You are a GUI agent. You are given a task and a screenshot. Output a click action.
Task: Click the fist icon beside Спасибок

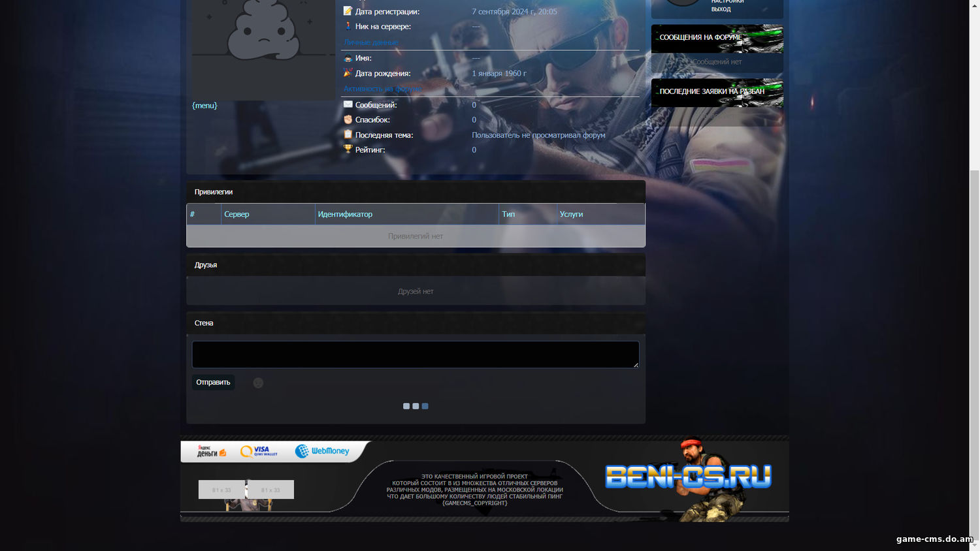[348, 119]
